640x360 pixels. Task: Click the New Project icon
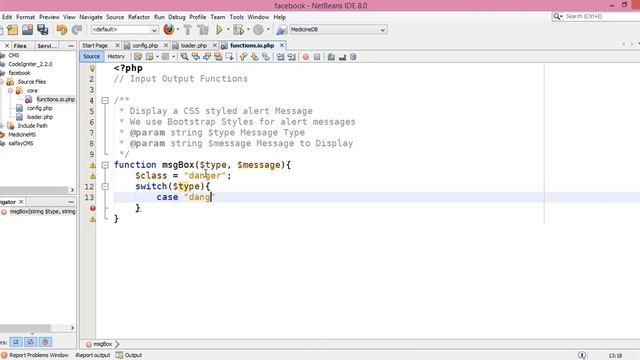click(12, 30)
